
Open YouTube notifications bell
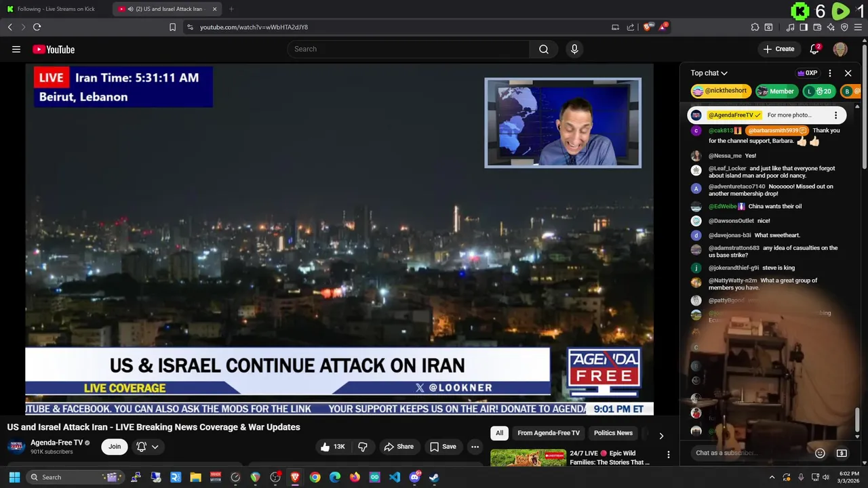pos(814,49)
